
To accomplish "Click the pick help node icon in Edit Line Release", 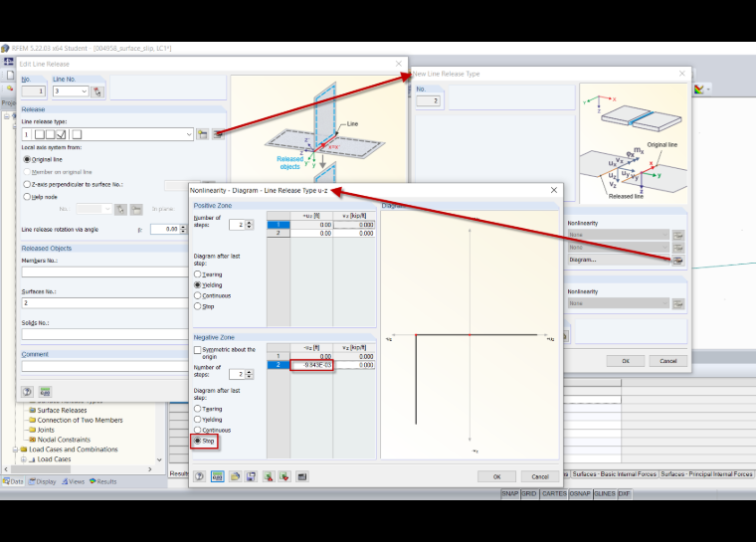I will pyautogui.click(x=120, y=209).
